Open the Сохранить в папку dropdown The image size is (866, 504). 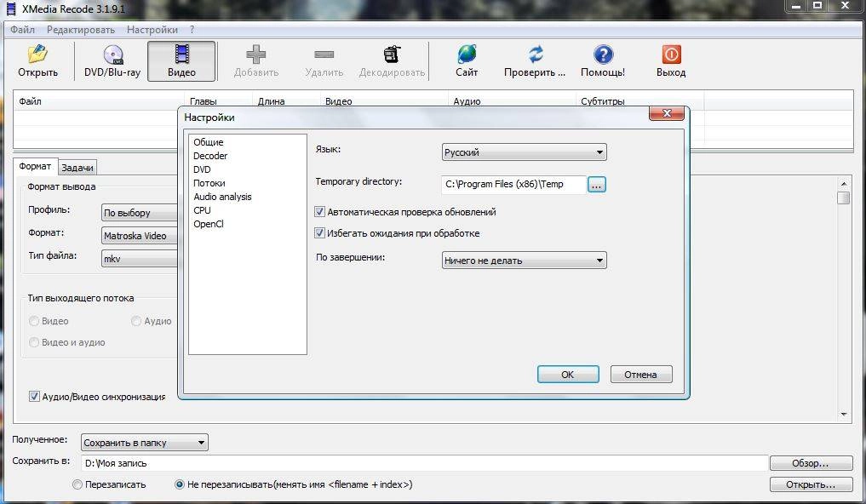click(145, 443)
